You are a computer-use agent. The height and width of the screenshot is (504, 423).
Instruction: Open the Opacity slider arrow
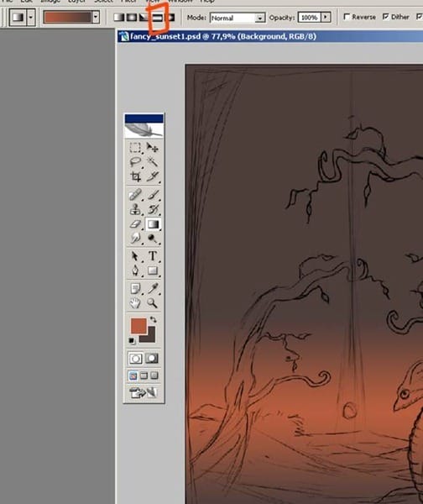[x=326, y=17]
